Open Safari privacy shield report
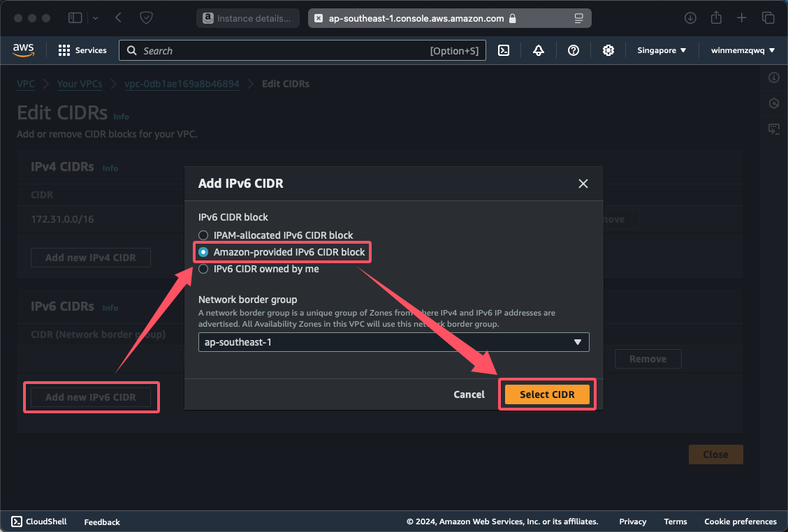 (146, 18)
